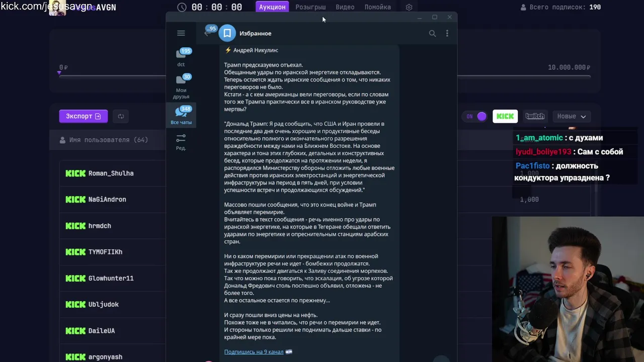Viewport: 644px width, 362px height.
Task: Follow the Подпишись на 9 канал link
Action: (254, 352)
